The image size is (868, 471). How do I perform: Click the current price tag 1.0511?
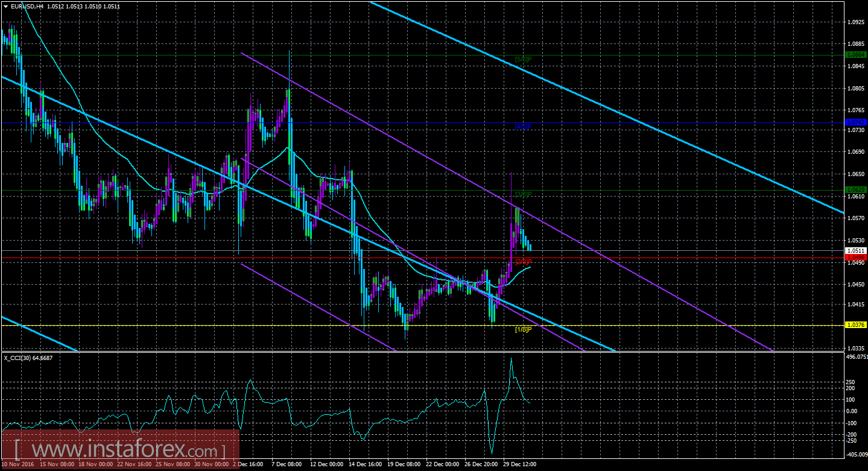click(x=857, y=250)
